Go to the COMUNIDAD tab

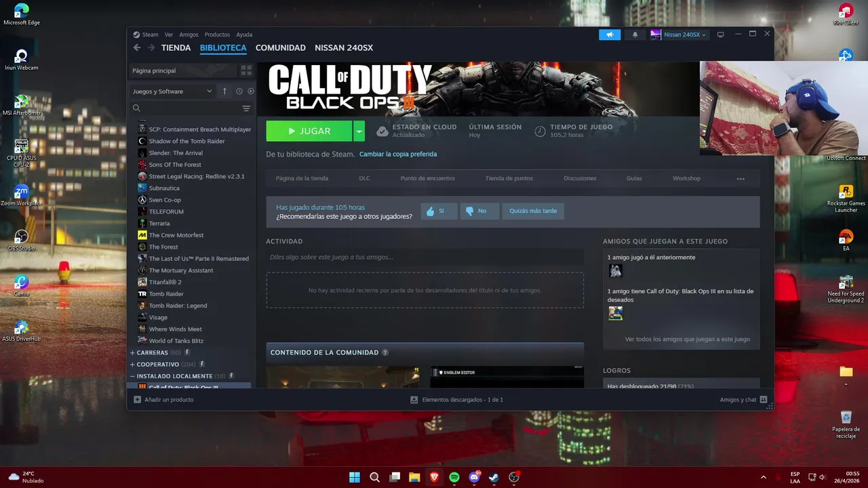tap(280, 48)
